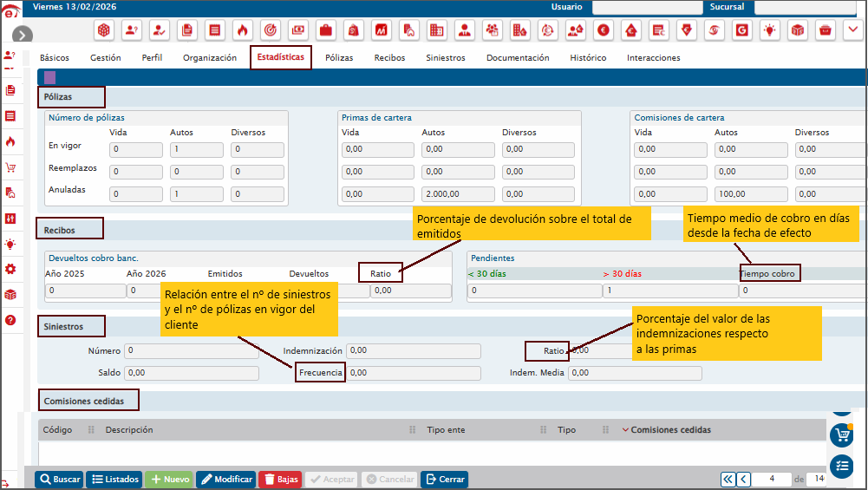
Task: Click the flame icon in top toolbar
Action: point(243,30)
